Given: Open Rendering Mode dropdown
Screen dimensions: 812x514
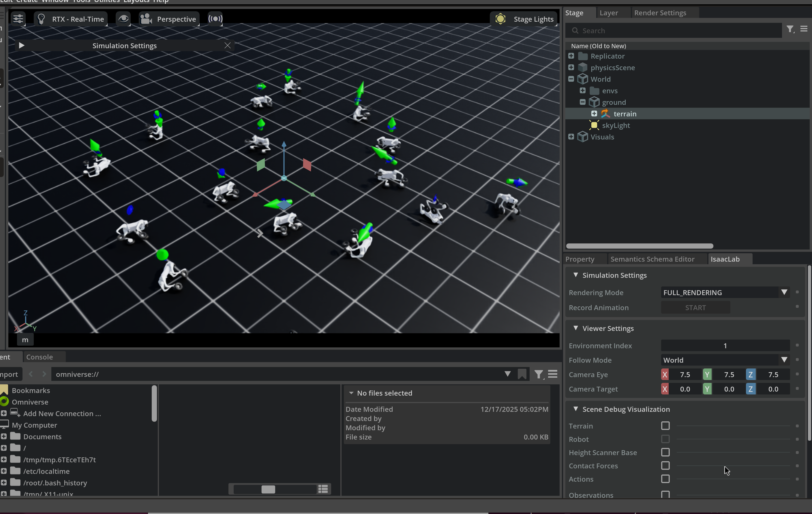Looking at the screenshot, I should coord(725,293).
